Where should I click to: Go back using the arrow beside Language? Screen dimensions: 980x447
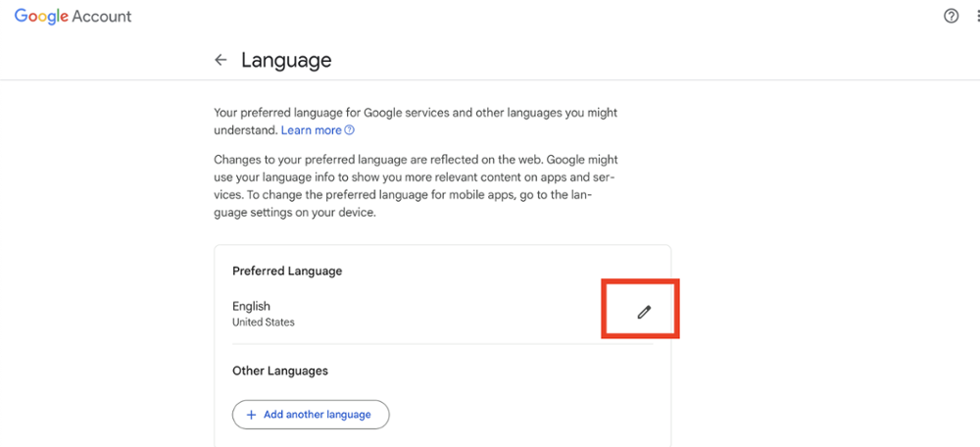click(x=220, y=60)
